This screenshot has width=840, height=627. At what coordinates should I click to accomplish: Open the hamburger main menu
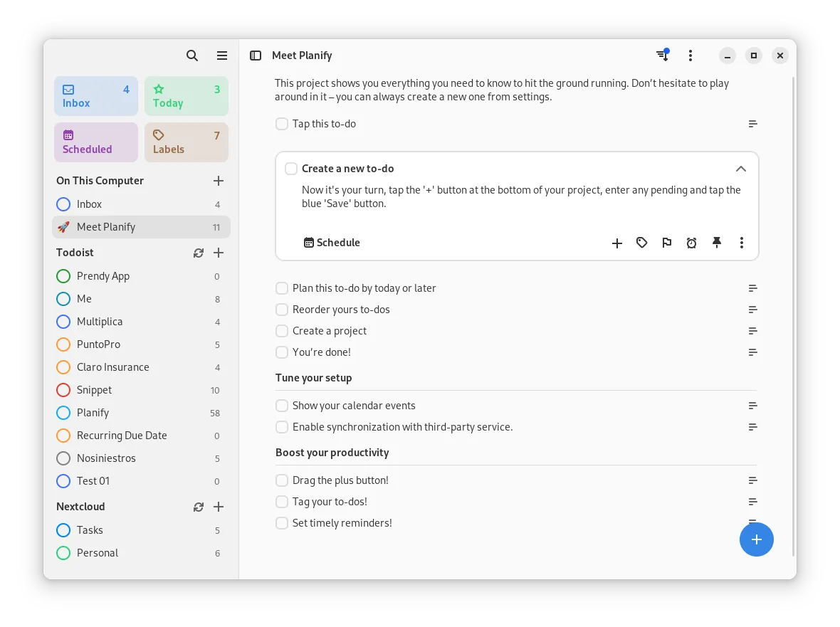(x=222, y=56)
